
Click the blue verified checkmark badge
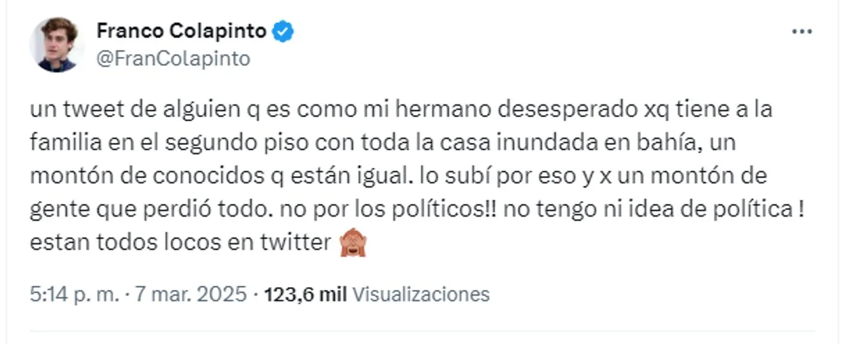pos(283,31)
